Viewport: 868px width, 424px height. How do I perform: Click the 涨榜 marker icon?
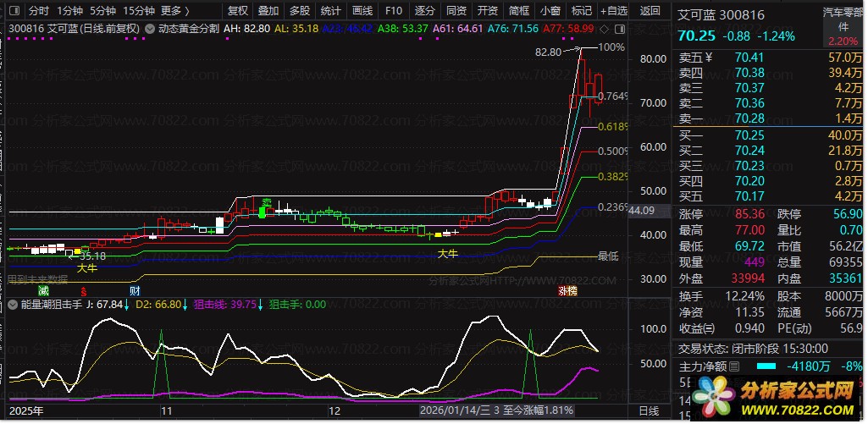pyautogui.click(x=567, y=290)
